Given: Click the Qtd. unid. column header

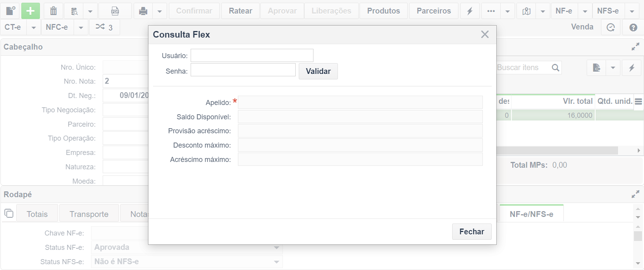Looking at the screenshot, I should tap(615, 101).
